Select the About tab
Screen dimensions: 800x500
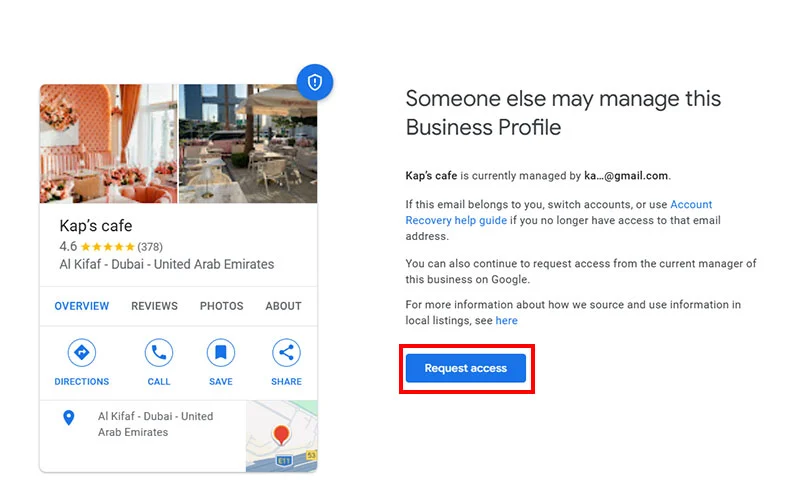[283, 306]
